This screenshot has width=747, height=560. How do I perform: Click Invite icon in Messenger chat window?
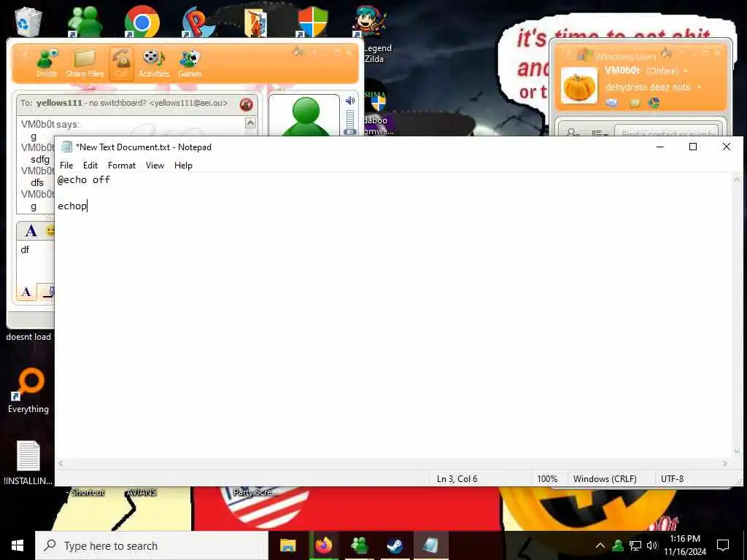pyautogui.click(x=47, y=63)
